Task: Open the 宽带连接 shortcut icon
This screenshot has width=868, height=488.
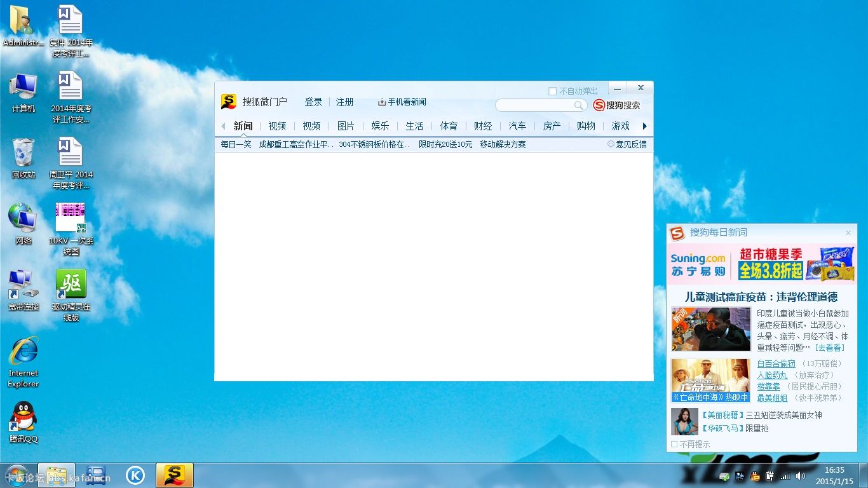Action: click(24, 290)
